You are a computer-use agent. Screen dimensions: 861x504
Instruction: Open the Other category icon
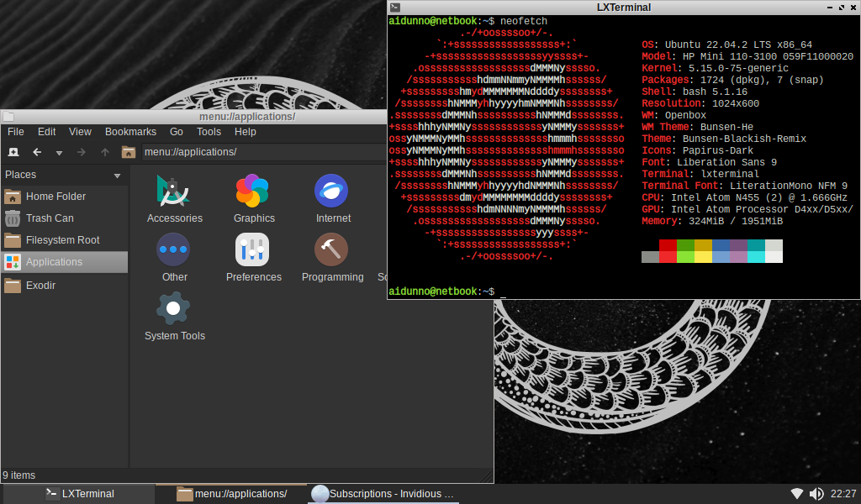(173, 249)
